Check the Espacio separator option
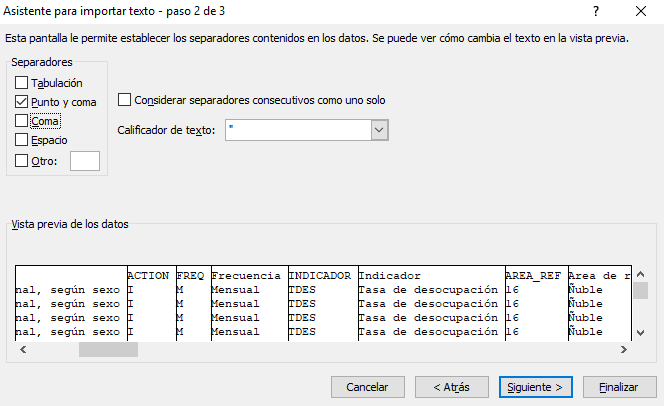Viewport: 664px width, 406px height. coord(21,140)
